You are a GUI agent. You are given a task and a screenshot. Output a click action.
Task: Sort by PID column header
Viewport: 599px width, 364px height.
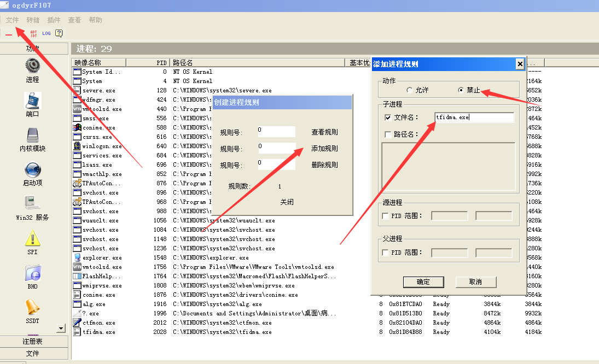click(148, 62)
